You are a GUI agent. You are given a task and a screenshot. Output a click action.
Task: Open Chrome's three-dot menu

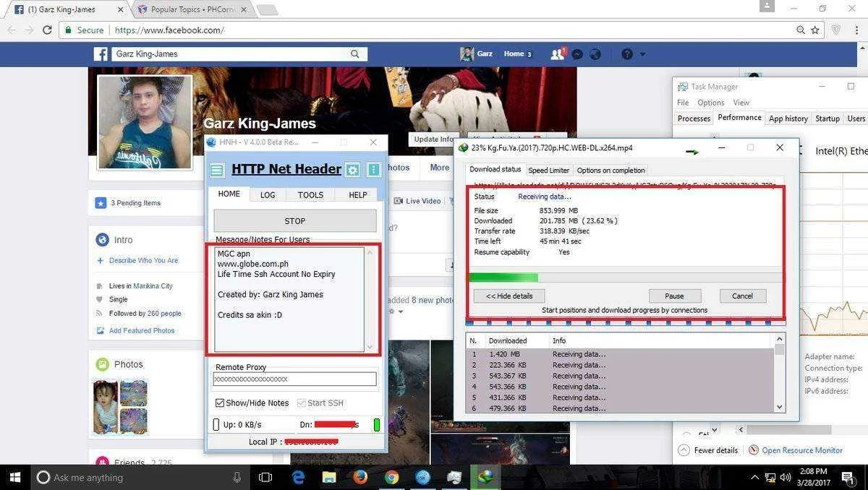click(x=856, y=30)
